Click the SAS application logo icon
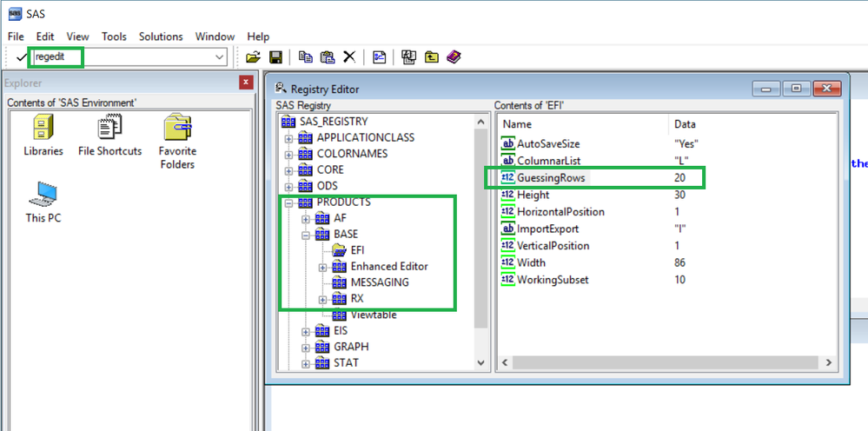Image resolution: width=868 pixels, height=431 pixels. 15,13
